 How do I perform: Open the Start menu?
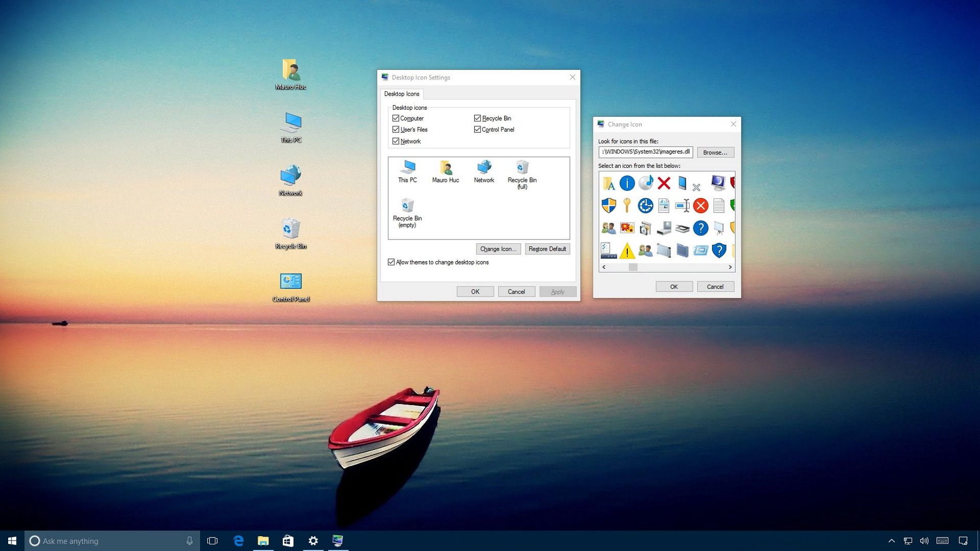[11, 540]
